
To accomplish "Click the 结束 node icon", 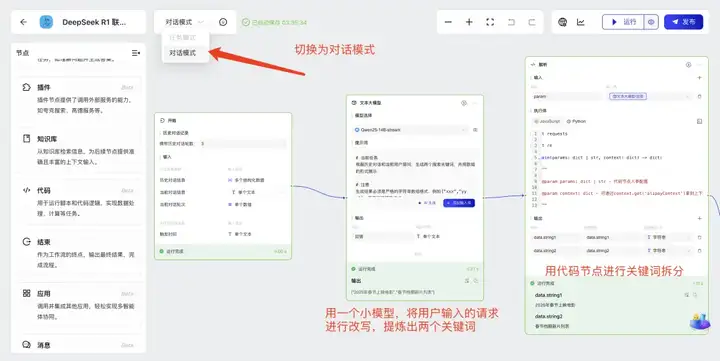I will pyautogui.click(x=27, y=242).
